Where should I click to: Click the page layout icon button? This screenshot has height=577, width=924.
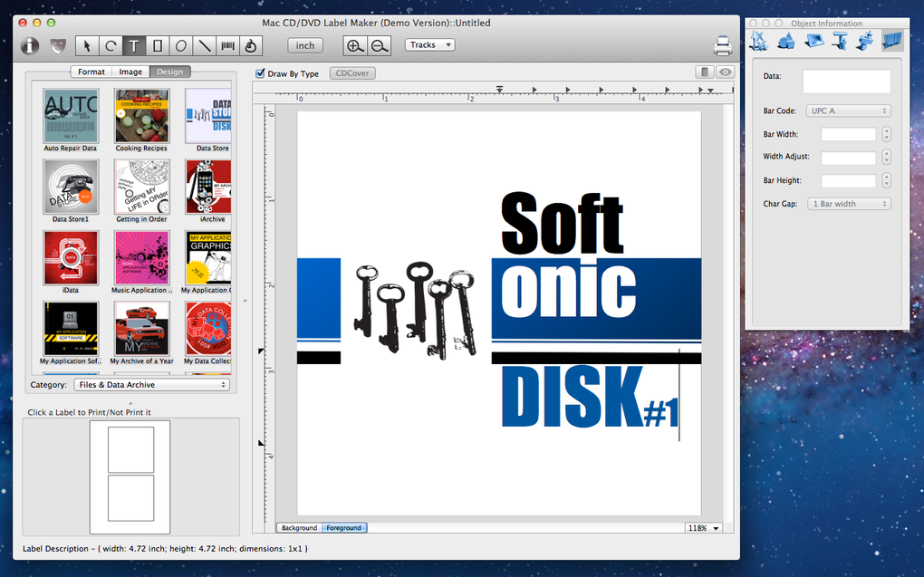(704, 72)
